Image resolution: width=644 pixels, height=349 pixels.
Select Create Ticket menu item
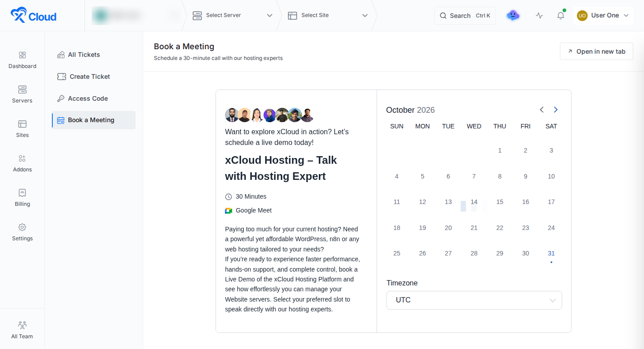pos(93,77)
